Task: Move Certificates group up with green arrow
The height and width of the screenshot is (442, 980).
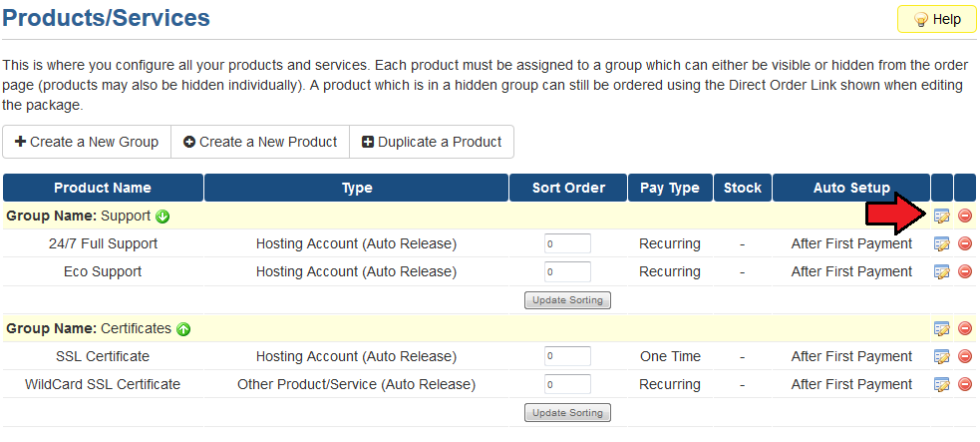Action: pos(183,329)
